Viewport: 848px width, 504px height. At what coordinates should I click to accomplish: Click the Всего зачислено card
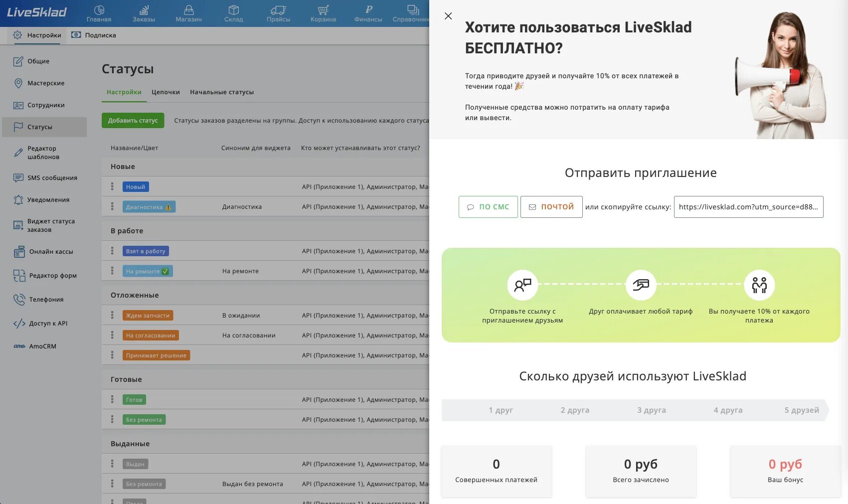pyautogui.click(x=641, y=471)
